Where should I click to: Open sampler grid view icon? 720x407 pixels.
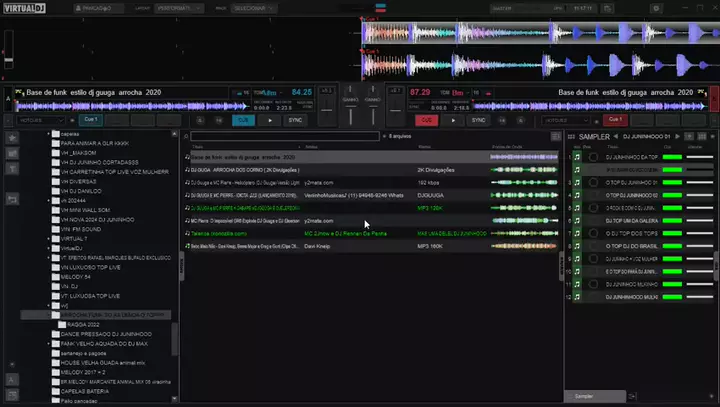pyautogui.click(x=702, y=136)
